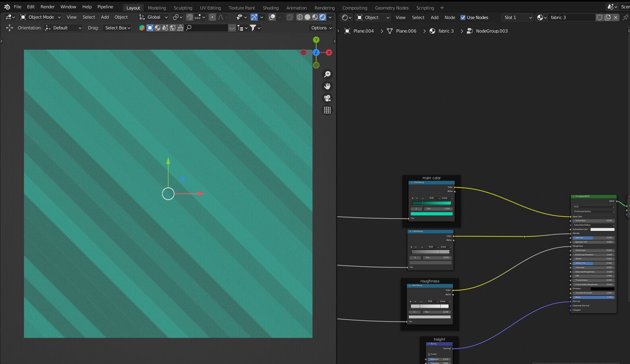Toggle the camera view icon
This screenshot has width=630, height=364.
click(327, 98)
